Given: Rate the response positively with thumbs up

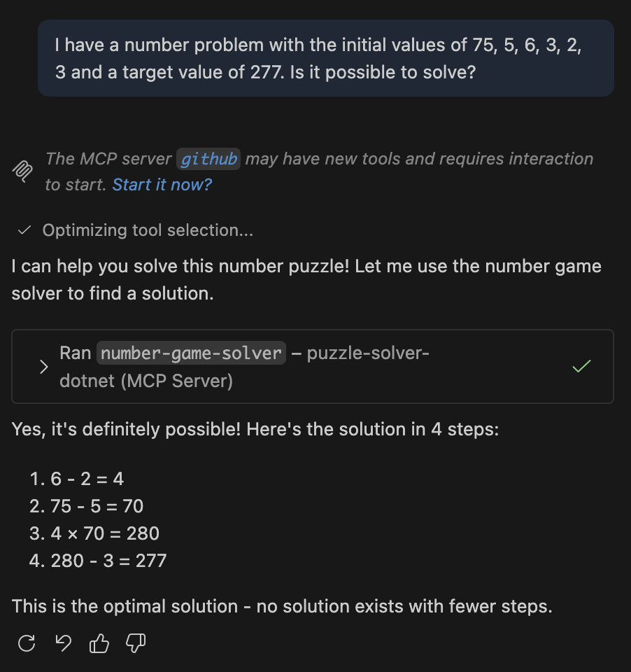Looking at the screenshot, I should [99, 643].
